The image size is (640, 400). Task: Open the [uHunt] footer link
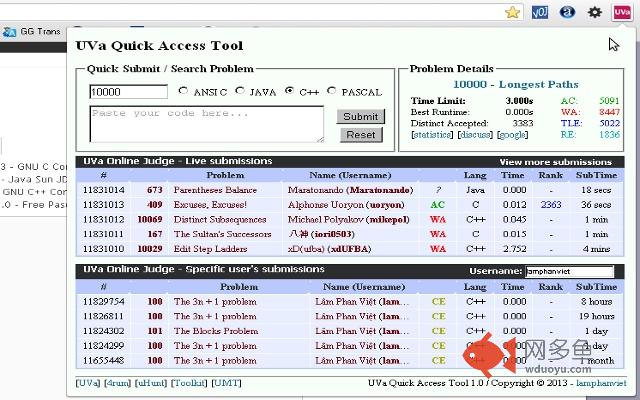151,383
